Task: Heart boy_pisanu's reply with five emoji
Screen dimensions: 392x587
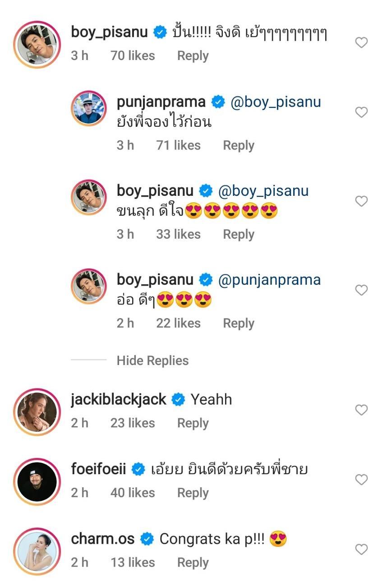Action: click(361, 201)
